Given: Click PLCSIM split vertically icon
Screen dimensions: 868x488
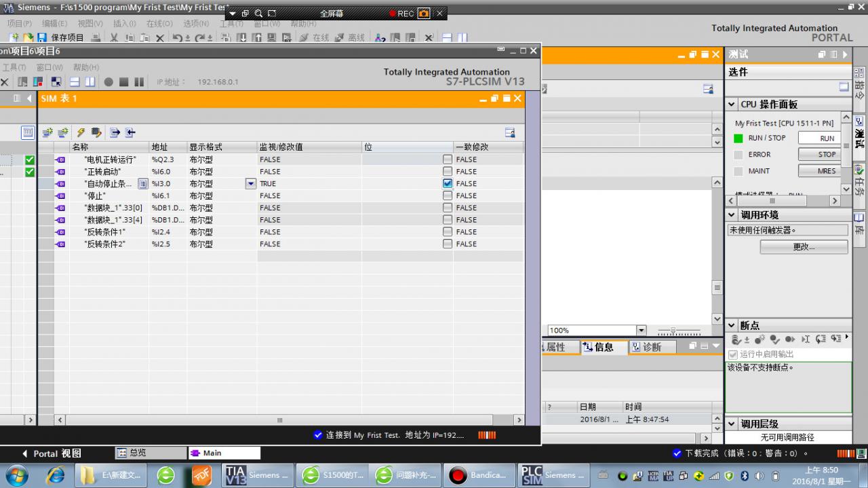Looking at the screenshot, I should pos(89,82).
